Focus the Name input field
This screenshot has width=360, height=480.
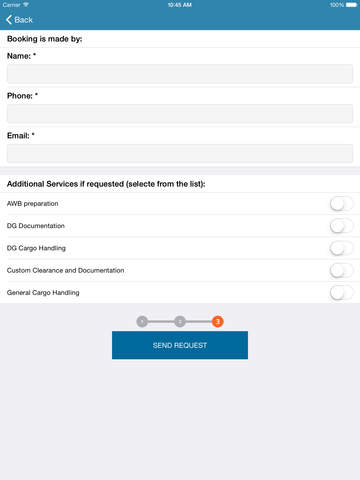pyautogui.click(x=180, y=74)
